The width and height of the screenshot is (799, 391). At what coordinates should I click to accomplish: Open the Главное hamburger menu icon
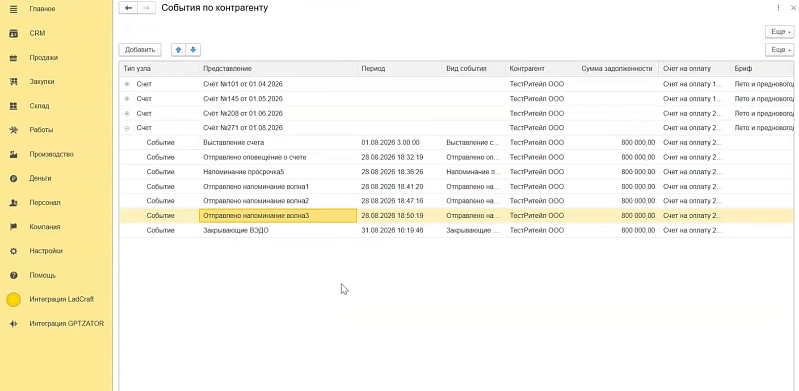[14, 9]
